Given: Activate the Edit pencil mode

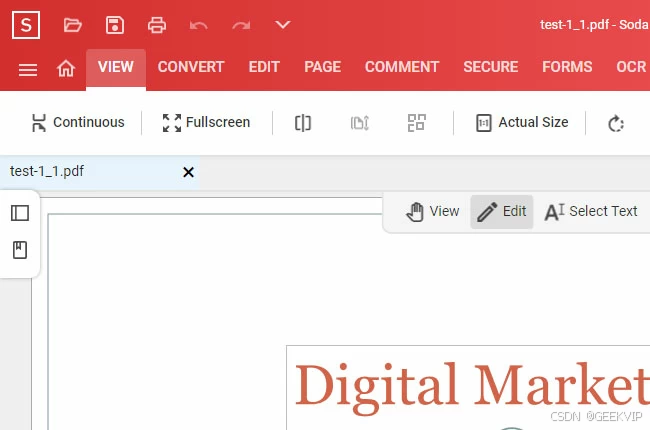Looking at the screenshot, I should (502, 211).
